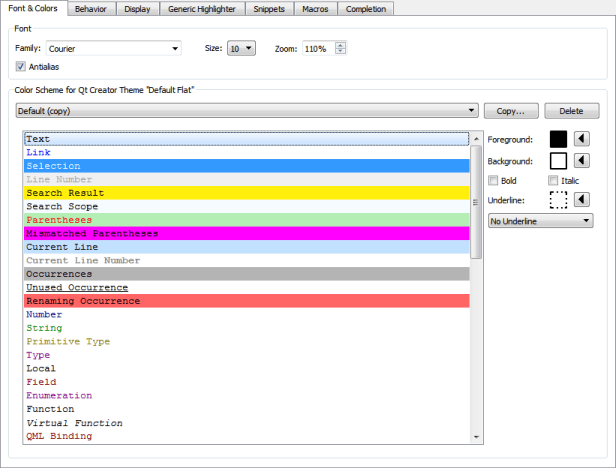Reset foreground color with arrow button
The image size is (616, 468).
coord(583,140)
